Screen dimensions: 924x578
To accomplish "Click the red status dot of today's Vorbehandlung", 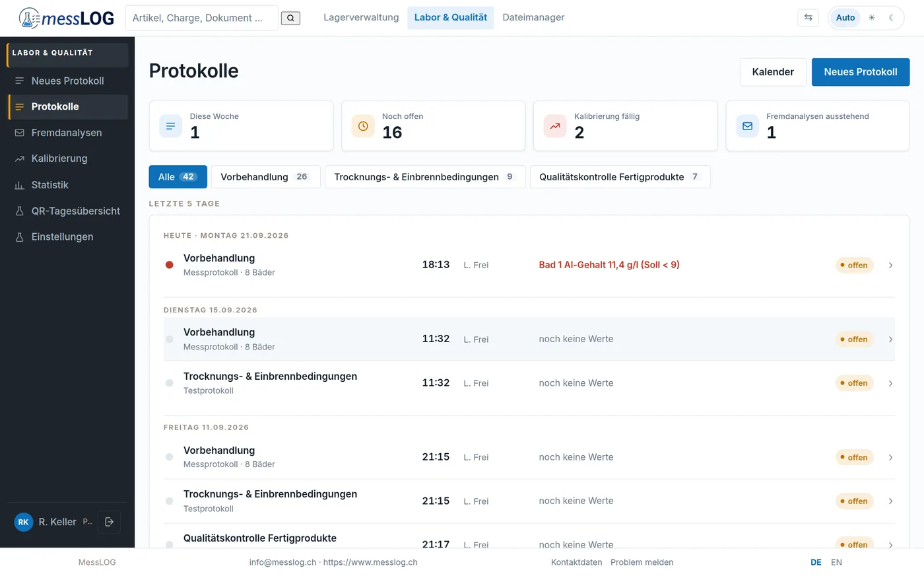I will click(170, 265).
